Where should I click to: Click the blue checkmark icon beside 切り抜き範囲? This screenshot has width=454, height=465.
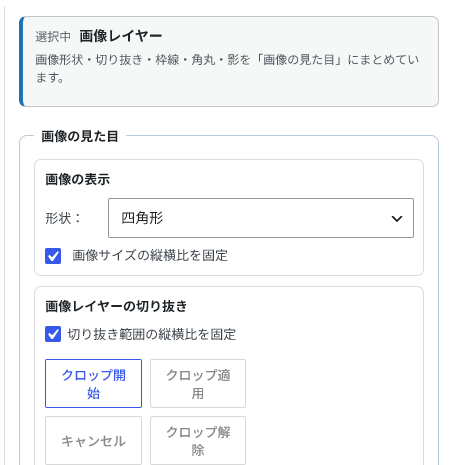coord(53,334)
